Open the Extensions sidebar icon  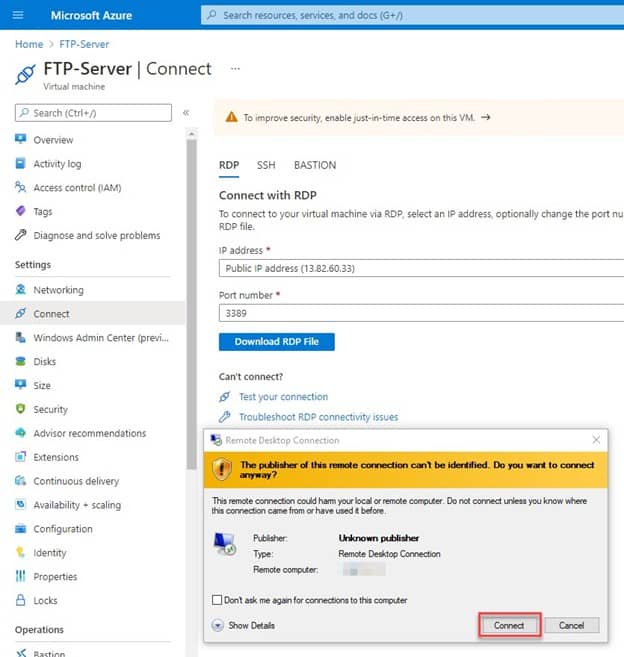pos(21,457)
